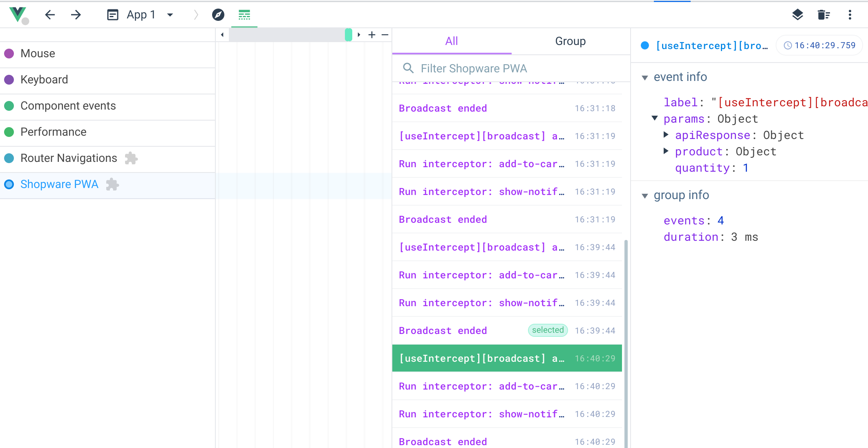Click the back navigation arrow

[49, 15]
